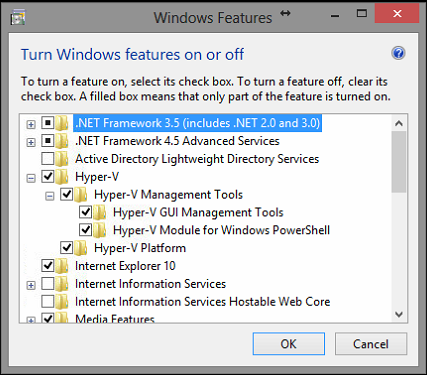The height and width of the screenshot is (375, 427).
Task: Select 'Hyper-V Module for Windows PowerShell' label
Action: pos(222,230)
